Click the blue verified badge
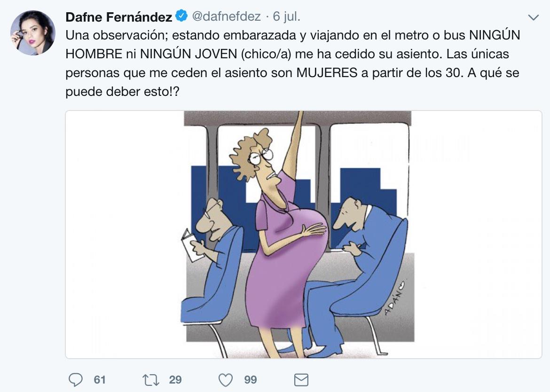Viewport: 550px width, 392px height. (181, 16)
